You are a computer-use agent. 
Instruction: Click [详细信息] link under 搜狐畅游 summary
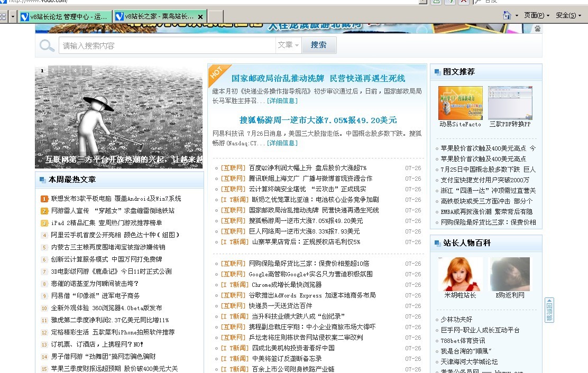(282, 143)
